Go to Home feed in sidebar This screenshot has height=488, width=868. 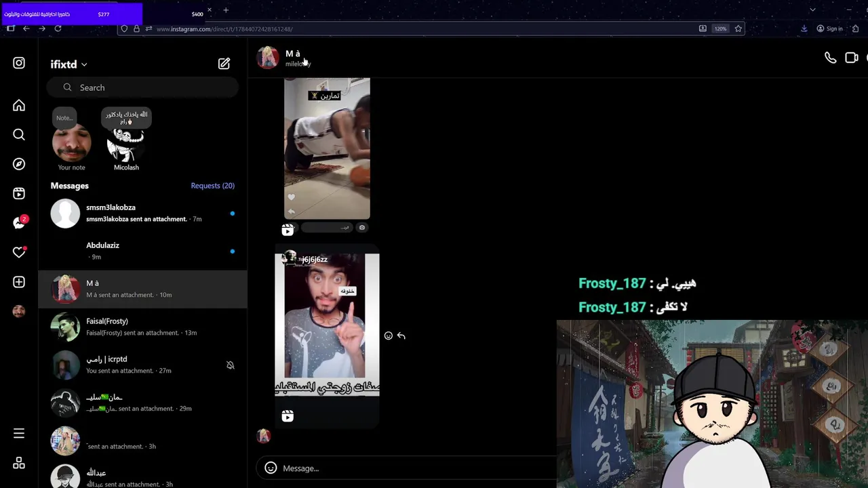click(x=19, y=105)
